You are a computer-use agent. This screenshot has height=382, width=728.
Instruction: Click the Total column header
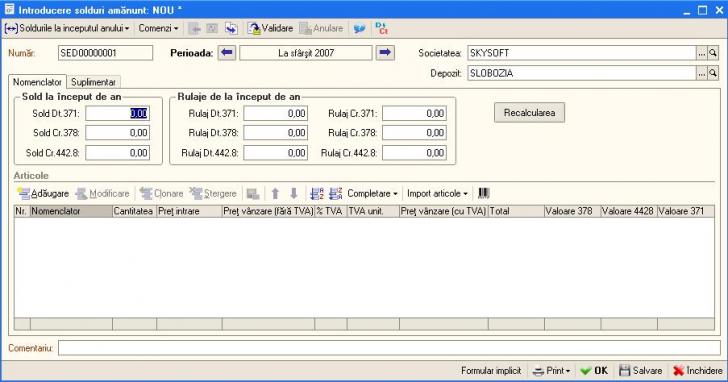coord(516,211)
